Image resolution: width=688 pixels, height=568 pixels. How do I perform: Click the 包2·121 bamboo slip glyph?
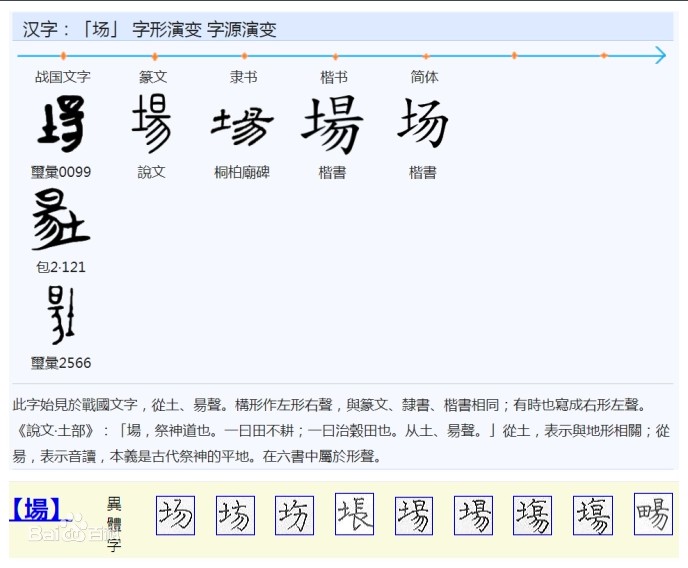pyautogui.click(x=61, y=220)
